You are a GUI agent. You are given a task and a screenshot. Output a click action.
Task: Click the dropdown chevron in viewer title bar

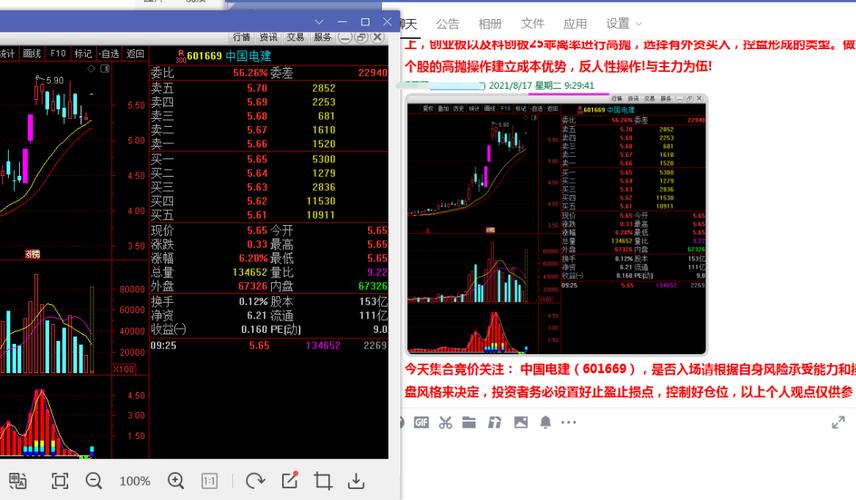[319, 22]
